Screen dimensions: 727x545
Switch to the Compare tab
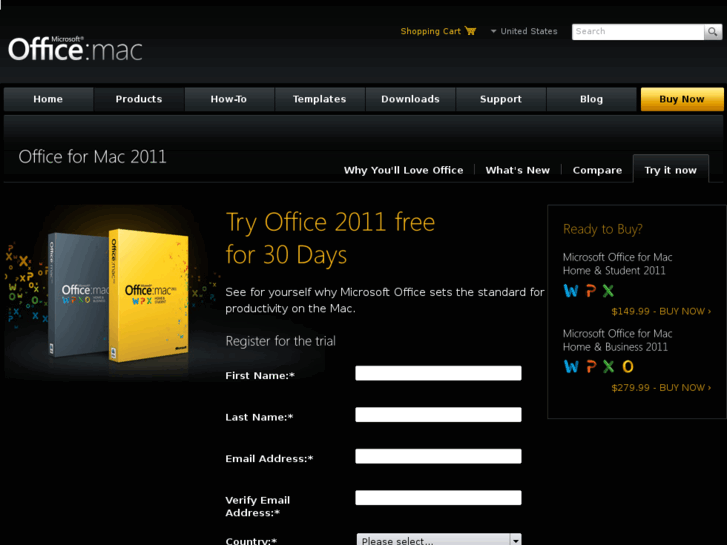pos(597,170)
